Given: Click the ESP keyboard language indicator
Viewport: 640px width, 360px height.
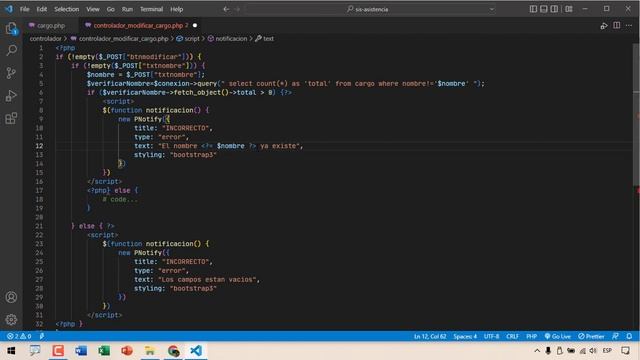Looking at the screenshot, I should coord(607,351).
